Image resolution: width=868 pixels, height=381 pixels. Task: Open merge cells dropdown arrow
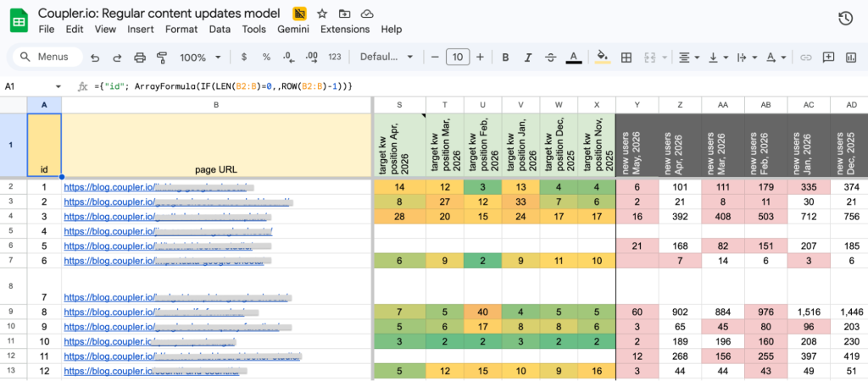coord(665,57)
